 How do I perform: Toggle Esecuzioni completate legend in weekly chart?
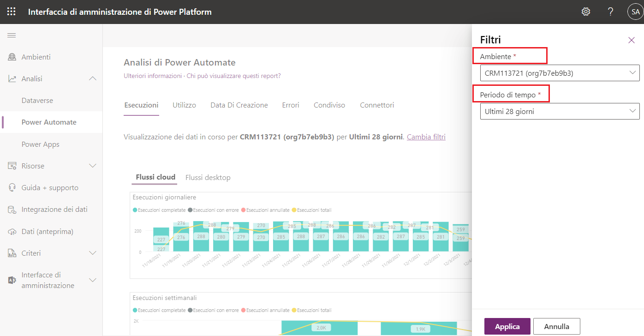pyautogui.click(x=159, y=310)
